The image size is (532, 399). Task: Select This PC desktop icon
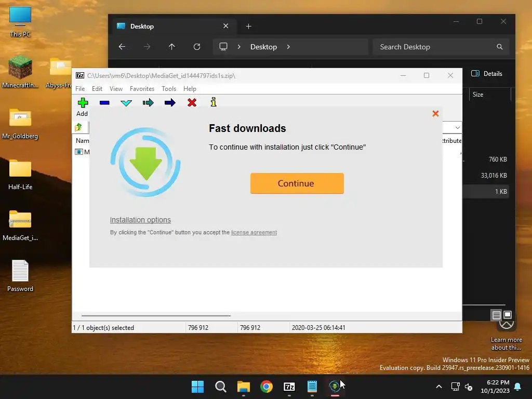[20, 22]
